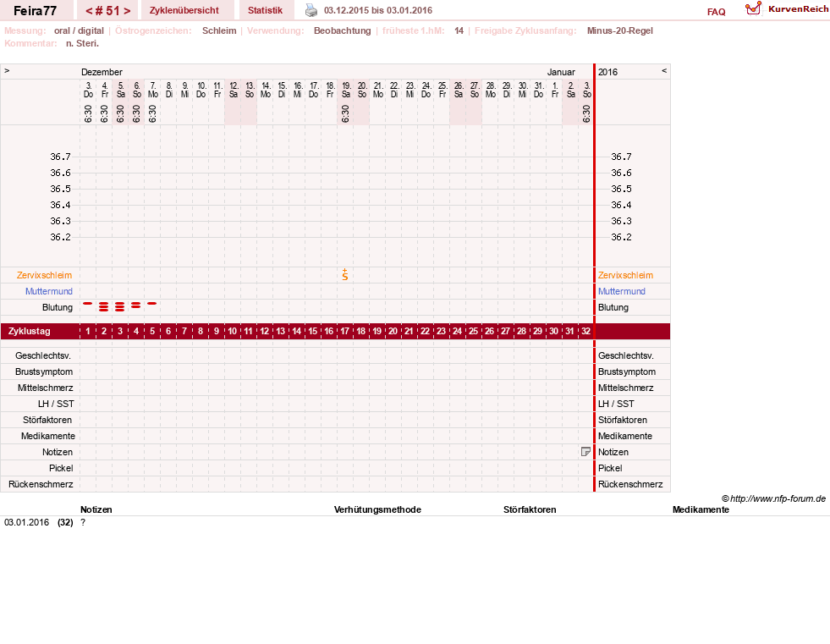Image resolution: width=830 pixels, height=644 pixels.
Task: Click the oral / digital measurement value
Action: coord(79,30)
